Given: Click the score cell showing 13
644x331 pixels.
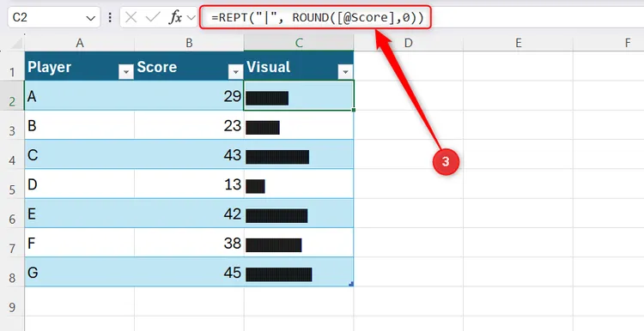Looking at the screenshot, I should [190, 184].
